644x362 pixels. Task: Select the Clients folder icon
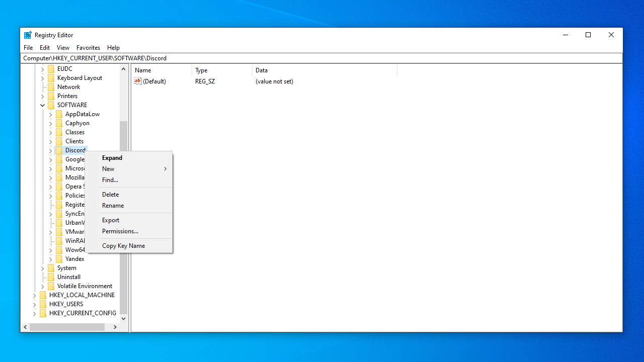click(59, 141)
